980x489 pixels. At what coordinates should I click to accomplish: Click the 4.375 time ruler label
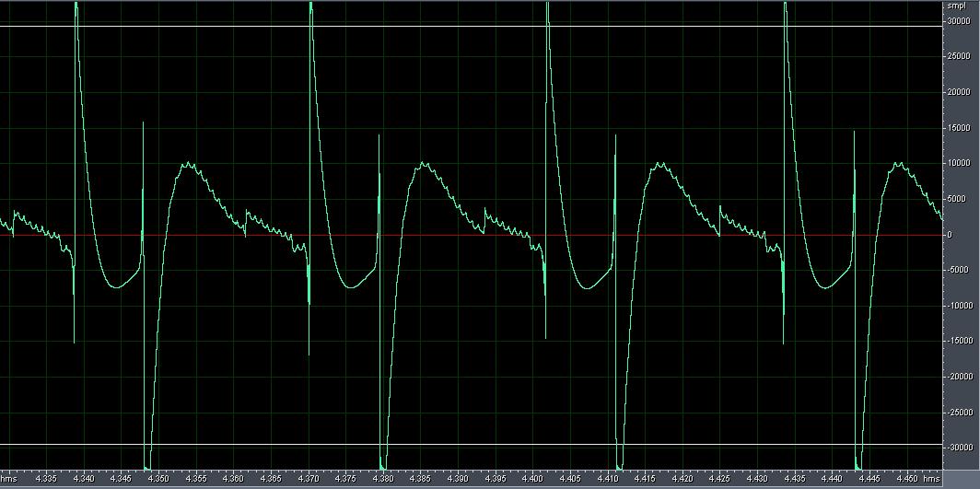coord(345,479)
